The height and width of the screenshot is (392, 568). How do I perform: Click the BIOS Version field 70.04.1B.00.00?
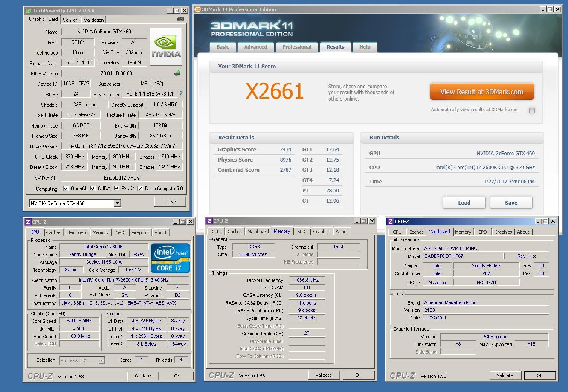point(116,73)
